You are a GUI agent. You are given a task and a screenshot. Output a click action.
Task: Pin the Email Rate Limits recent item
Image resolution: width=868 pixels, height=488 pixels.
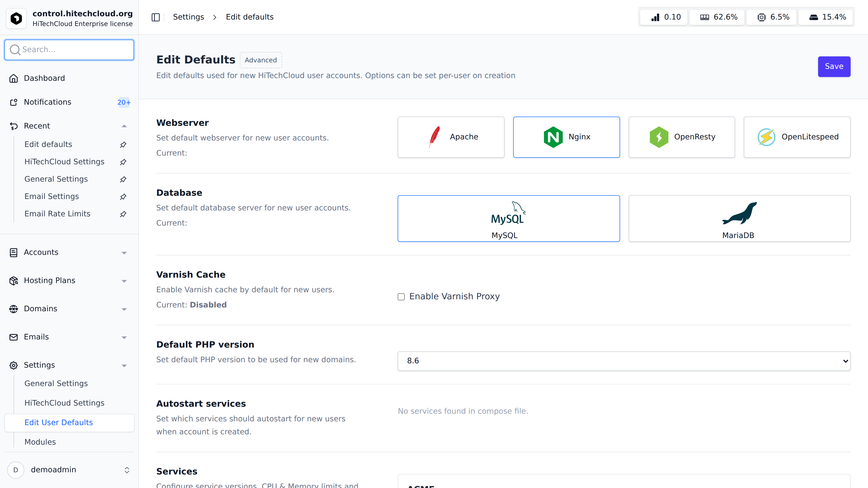pos(123,214)
